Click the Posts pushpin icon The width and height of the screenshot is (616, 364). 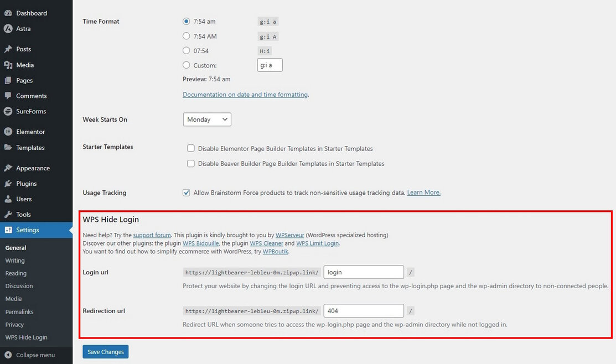[8, 49]
